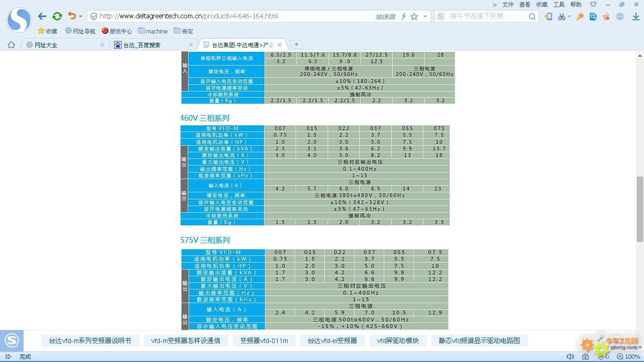This screenshot has width=644, height=362.
Task: Open the 游戏中心 bookmark
Action: 117,31
